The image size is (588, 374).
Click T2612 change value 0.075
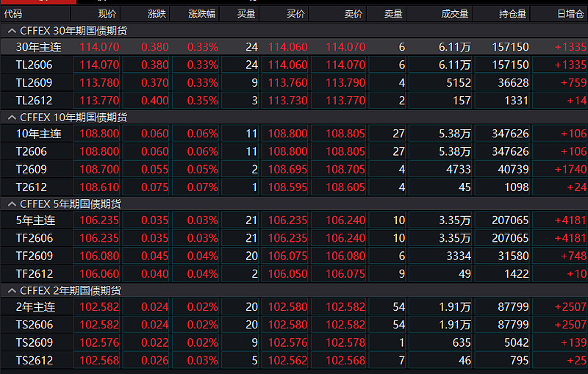155,187
